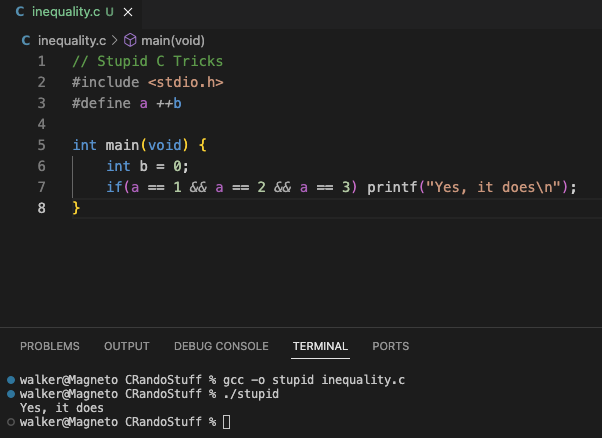This screenshot has height=438, width=602.
Task: Click the empty prompt decoration circle
Action: coord(11,422)
